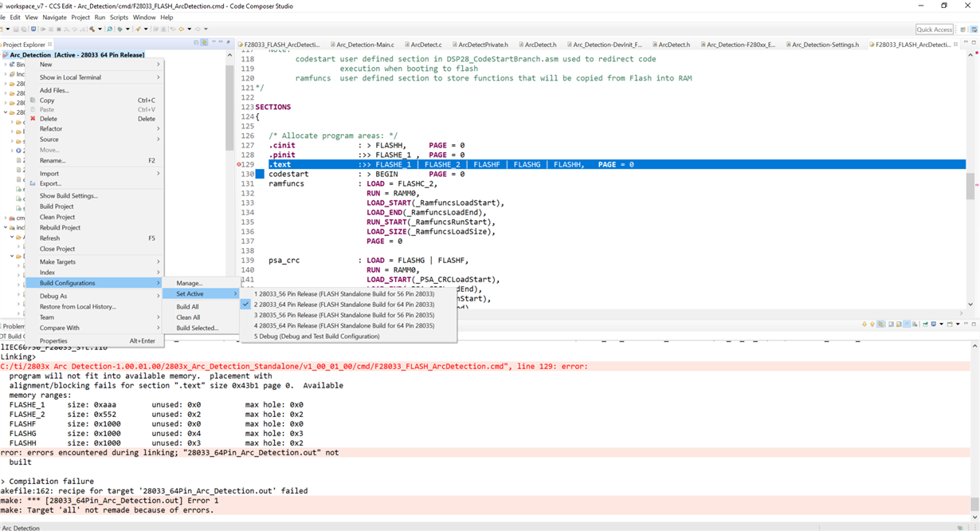Open dropdown arrow beside Build hammer icon
980x531 pixels.
click(100, 29)
